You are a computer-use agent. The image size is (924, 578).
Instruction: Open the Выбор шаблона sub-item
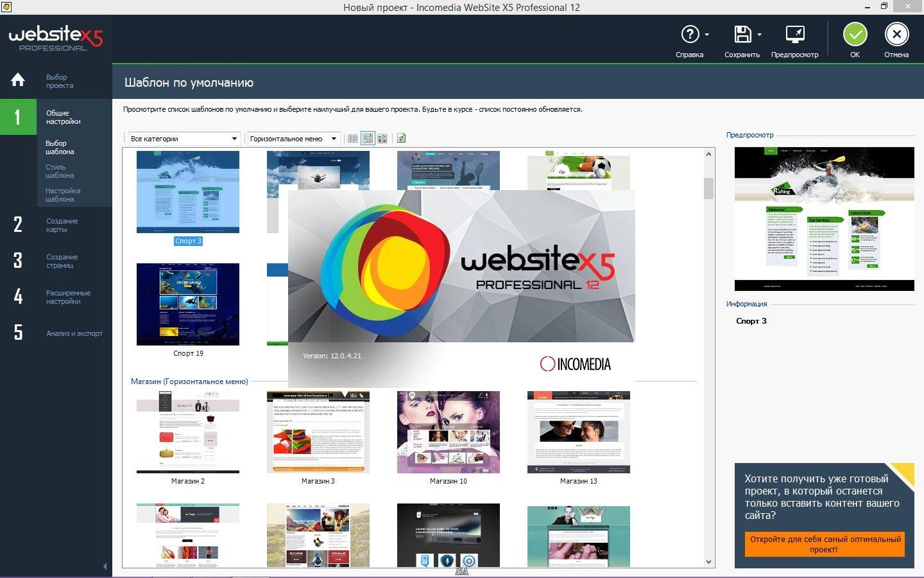60,147
